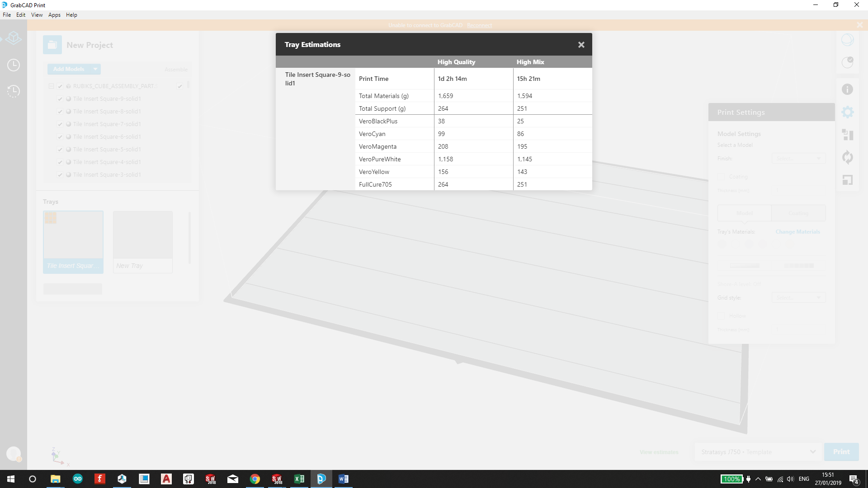Close the Tray Estimations dialog
This screenshot has width=868, height=488.
(581, 45)
